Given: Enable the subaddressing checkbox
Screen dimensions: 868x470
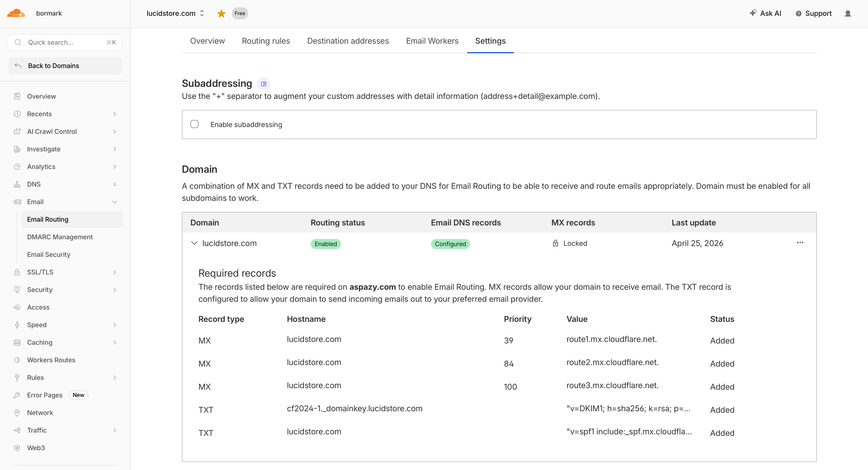Looking at the screenshot, I should pos(194,124).
